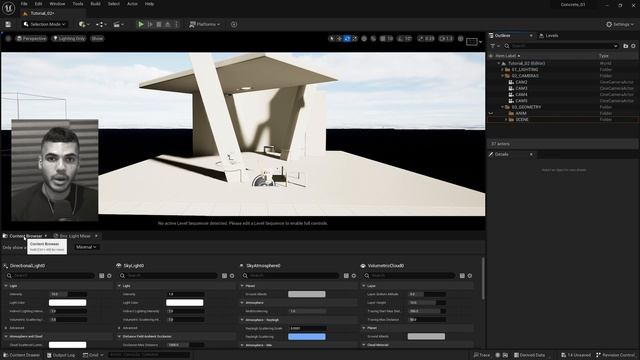Open the Actor menu

(x=132, y=4)
